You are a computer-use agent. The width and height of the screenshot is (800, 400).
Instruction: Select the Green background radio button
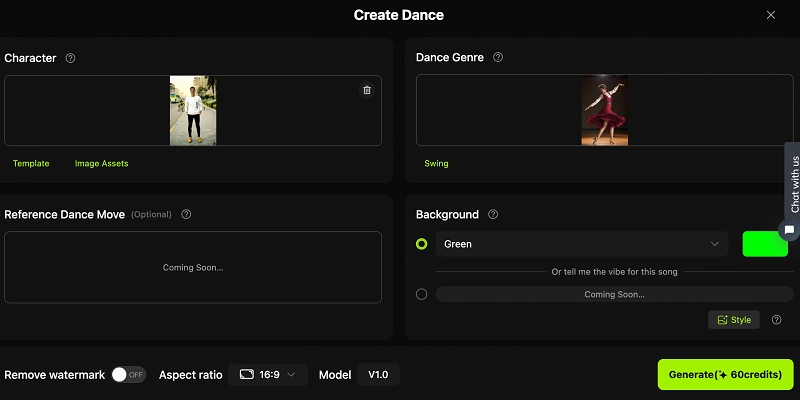[421, 244]
